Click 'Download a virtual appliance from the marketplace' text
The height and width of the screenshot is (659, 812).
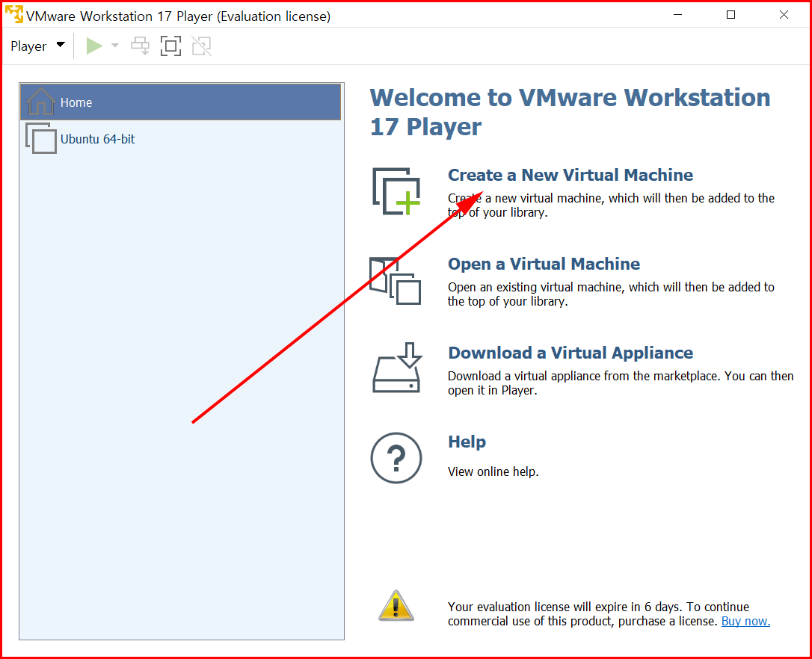pos(621,383)
